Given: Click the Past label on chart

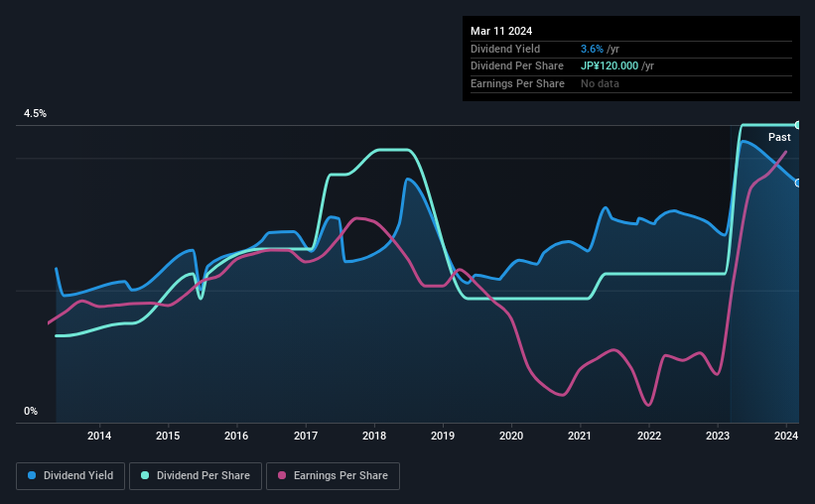Looking at the screenshot, I should [779, 137].
